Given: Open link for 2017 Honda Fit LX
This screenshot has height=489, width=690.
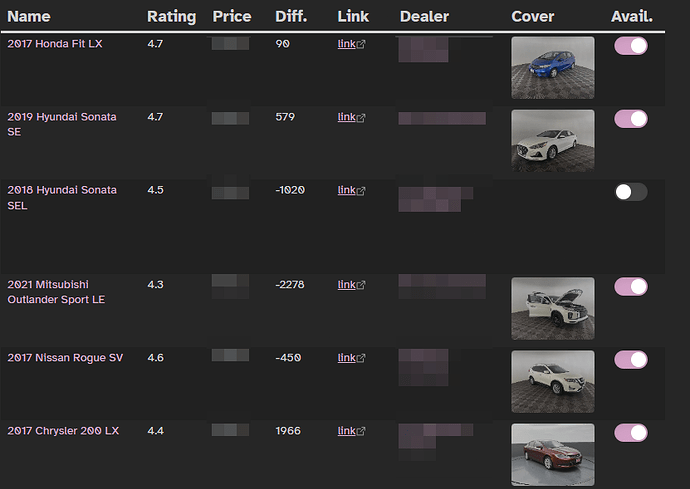Looking at the screenshot, I should (351, 44).
